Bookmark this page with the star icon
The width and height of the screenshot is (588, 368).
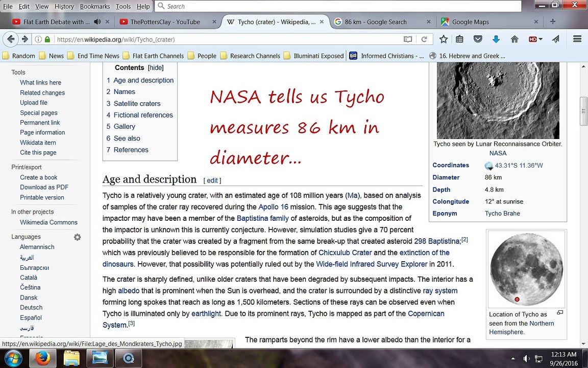pos(444,39)
